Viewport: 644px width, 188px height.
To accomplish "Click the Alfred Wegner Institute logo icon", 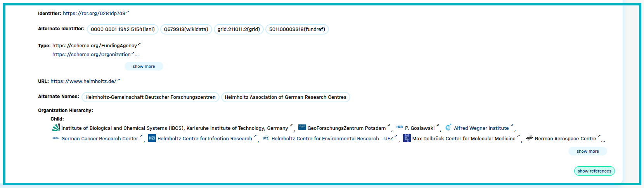I will [448, 127].
